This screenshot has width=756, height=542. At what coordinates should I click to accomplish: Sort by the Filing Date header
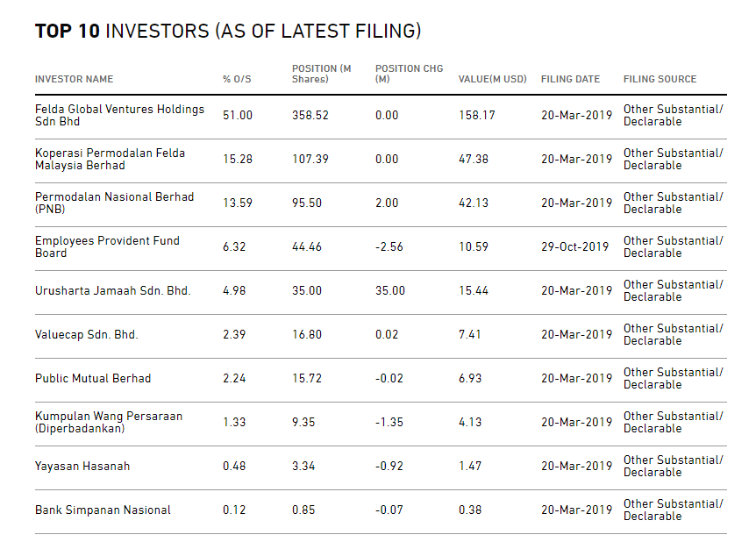coord(570,79)
